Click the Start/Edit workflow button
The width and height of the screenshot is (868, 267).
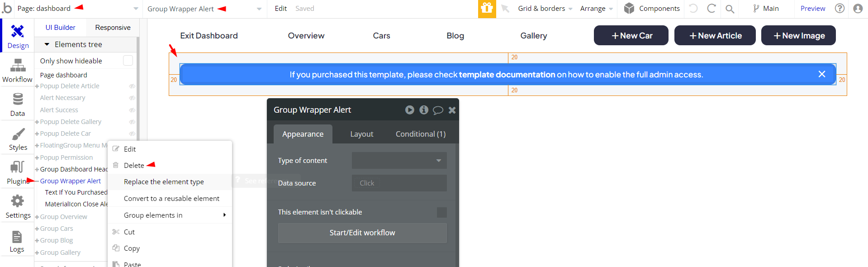362,233
